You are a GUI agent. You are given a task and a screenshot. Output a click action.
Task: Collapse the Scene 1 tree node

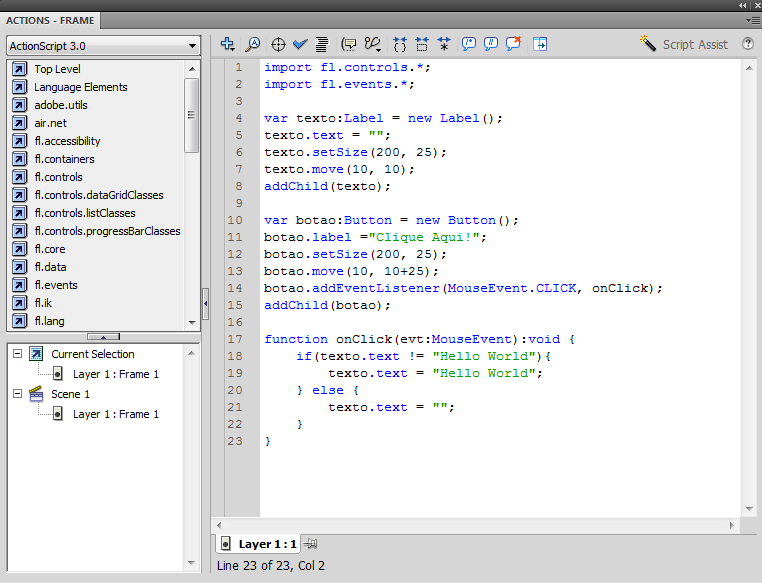coord(17,394)
